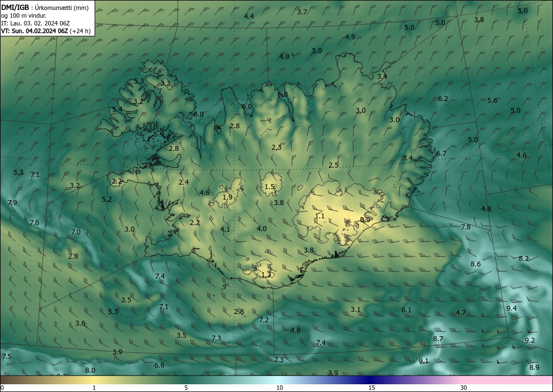Click the color scale label '10'
Viewport: 553px width, 392px height.
point(280,388)
